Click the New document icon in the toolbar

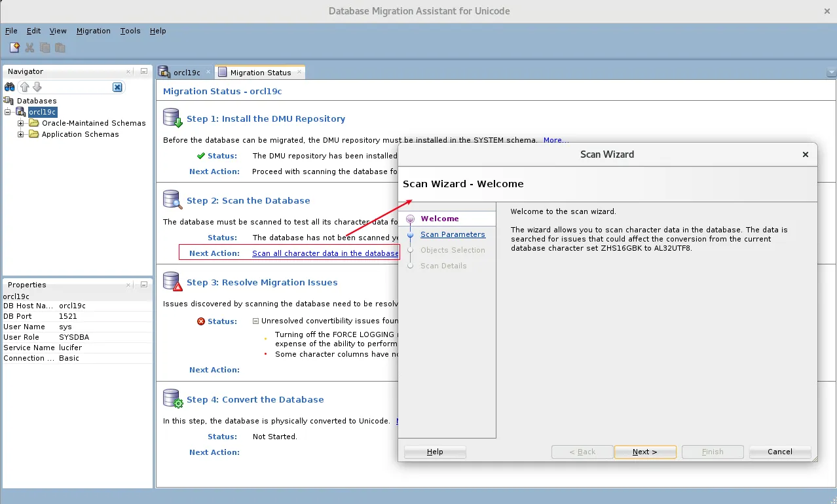[14, 47]
